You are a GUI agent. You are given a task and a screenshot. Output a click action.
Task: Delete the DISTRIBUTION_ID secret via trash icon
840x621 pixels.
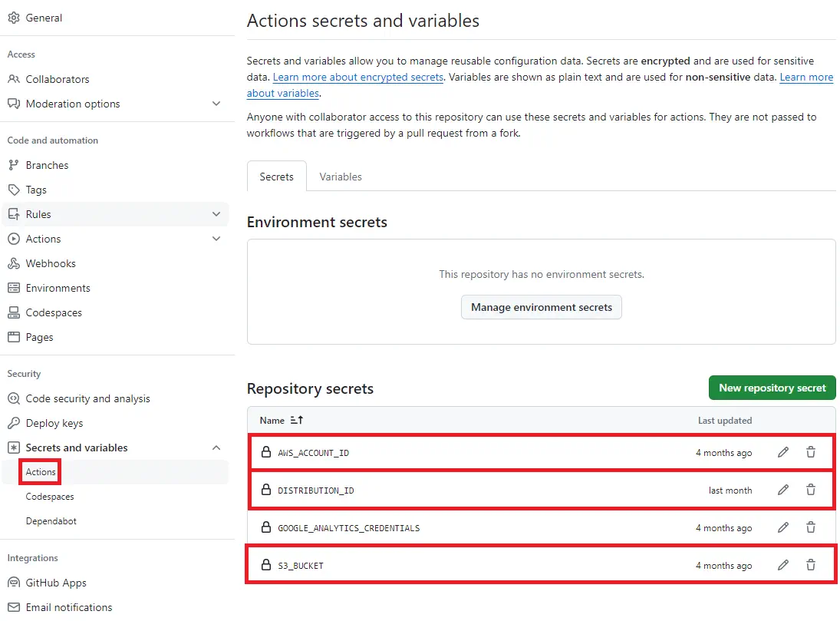[810, 491]
